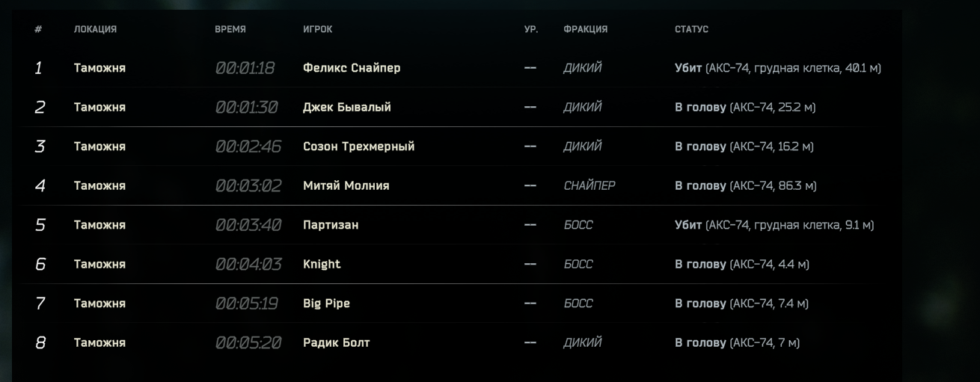The width and height of the screenshot is (980, 382).
Task: Select player Радик Болт
Action: pos(336,342)
